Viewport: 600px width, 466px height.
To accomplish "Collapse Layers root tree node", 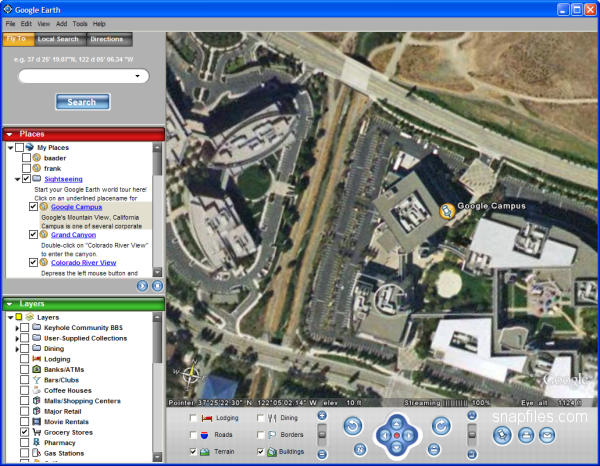I will [11, 317].
